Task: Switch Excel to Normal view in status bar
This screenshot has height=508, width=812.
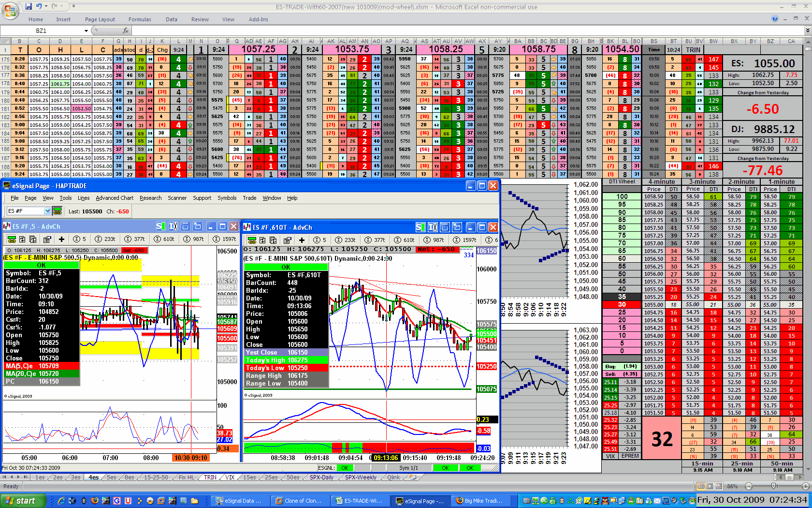Action: point(701,486)
